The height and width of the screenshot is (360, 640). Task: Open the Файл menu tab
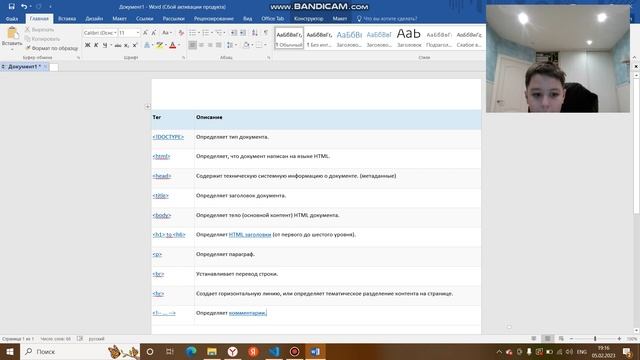tap(12, 18)
